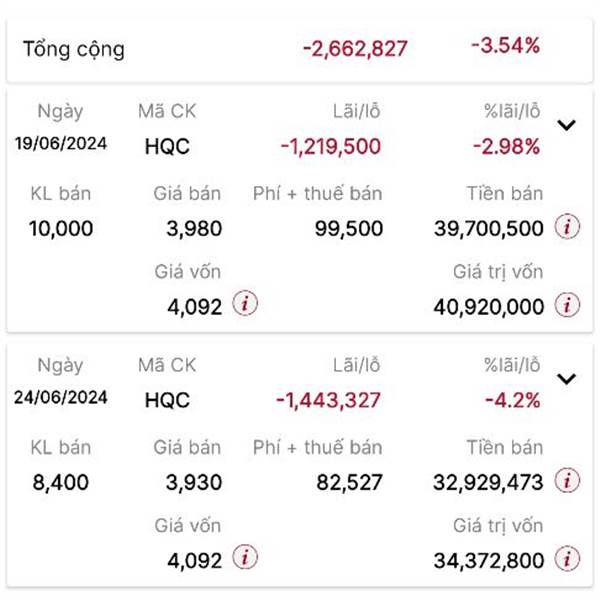This screenshot has height=600, width=600.
Task: Collapse the 24/06/2024 HQC transaction chevron
Action: tap(566, 378)
